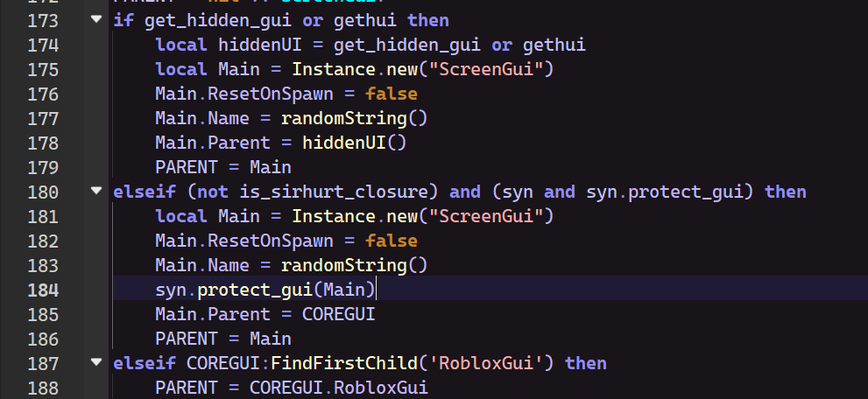This screenshot has width=868, height=399.
Task: Fold the elseif block on line 187
Action: (x=96, y=362)
